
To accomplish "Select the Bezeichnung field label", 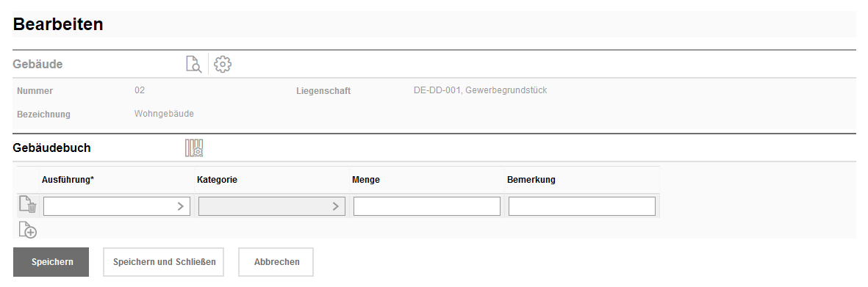I will 44,115.
